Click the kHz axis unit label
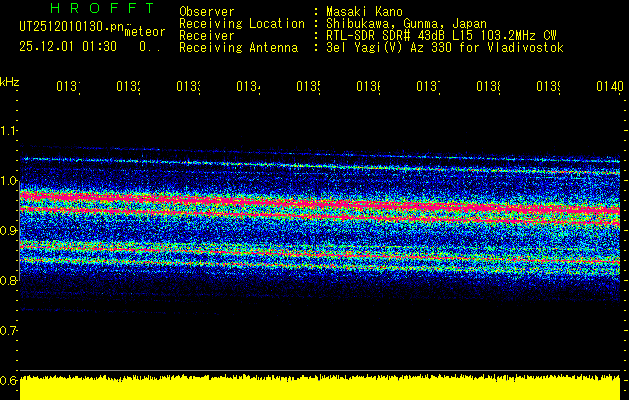629x400 pixels. [x=9, y=81]
